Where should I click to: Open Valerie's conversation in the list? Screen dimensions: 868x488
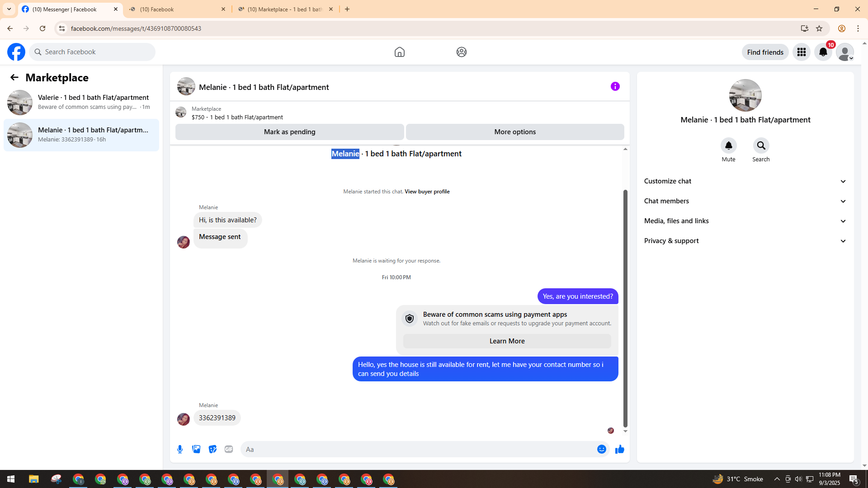pos(81,102)
